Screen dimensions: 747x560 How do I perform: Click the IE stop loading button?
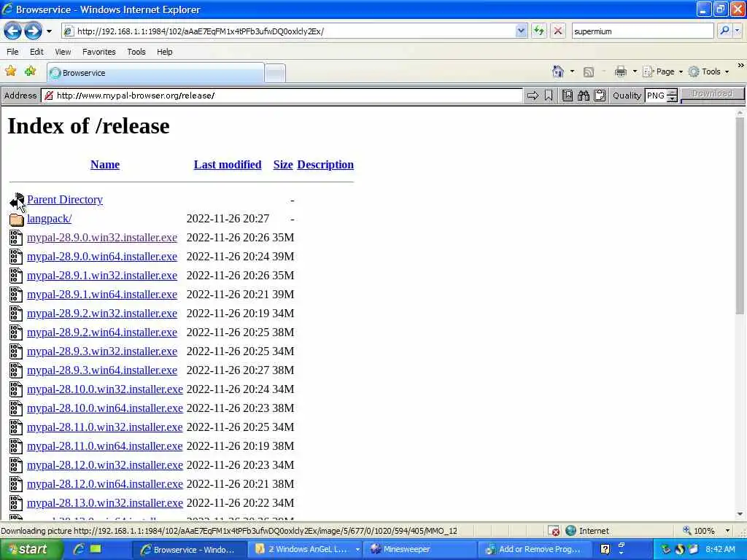coord(557,31)
